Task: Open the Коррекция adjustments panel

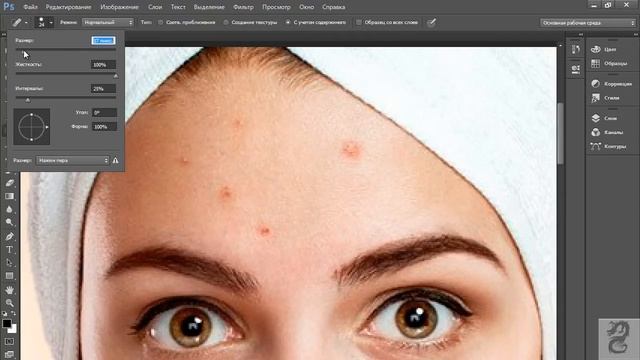Action: pos(611,84)
